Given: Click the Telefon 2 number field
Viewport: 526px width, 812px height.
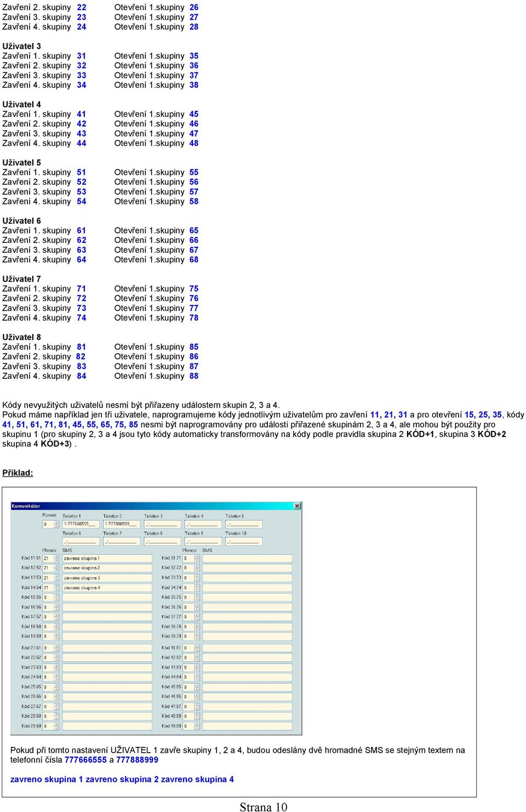Looking at the screenshot, I should (x=122, y=524).
